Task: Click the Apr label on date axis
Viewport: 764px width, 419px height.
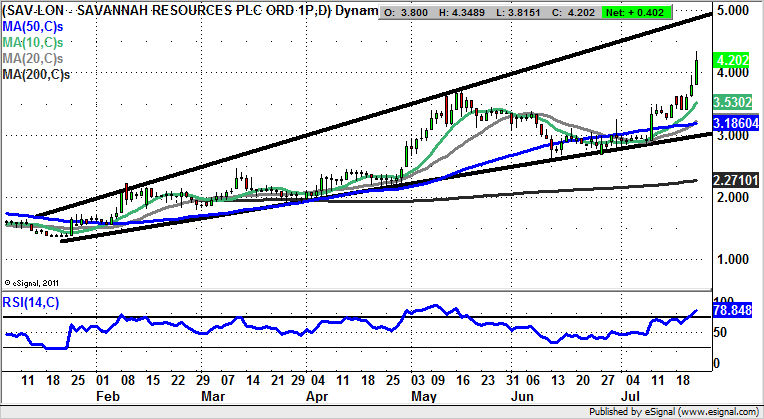Action: (314, 396)
